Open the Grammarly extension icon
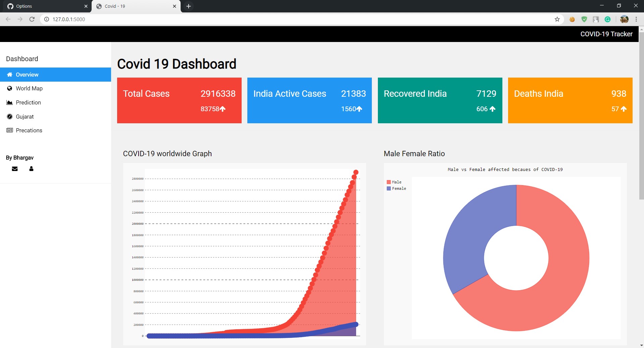 (x=607, y=19)
